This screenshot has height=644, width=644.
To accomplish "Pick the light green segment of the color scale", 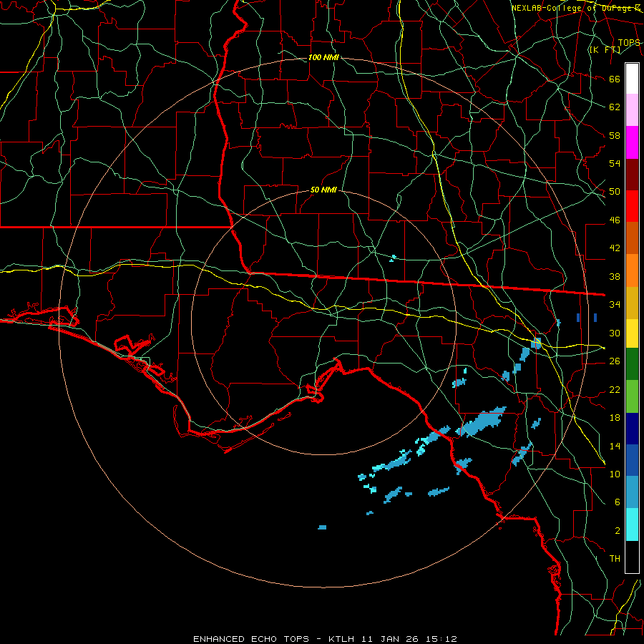I will pyautogui.click(x=632, y=396).
